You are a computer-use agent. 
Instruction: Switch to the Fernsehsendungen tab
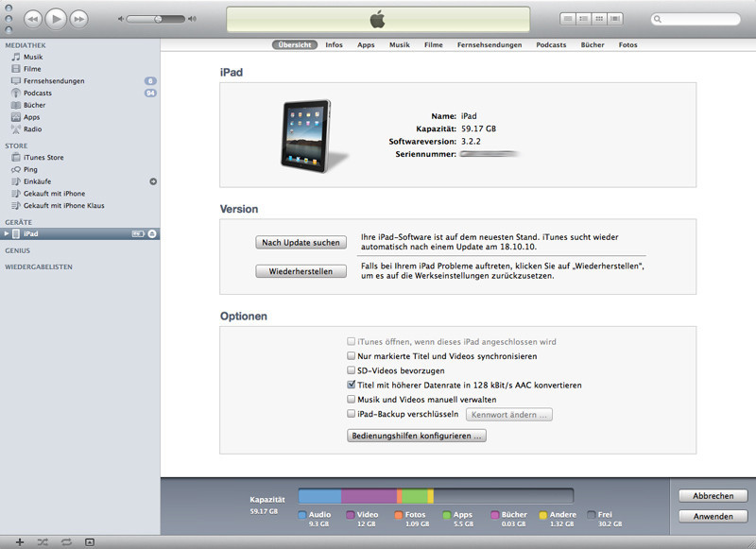[490, 44]
